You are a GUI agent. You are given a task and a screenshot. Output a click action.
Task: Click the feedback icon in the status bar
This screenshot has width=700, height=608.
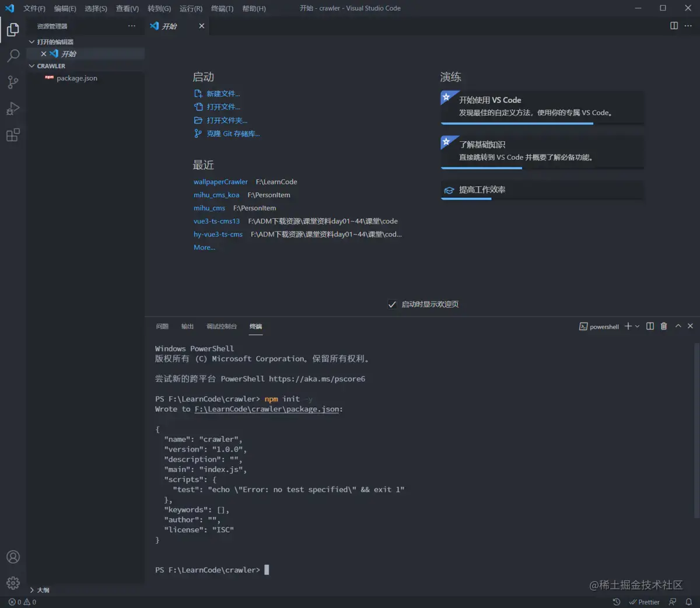673,602
